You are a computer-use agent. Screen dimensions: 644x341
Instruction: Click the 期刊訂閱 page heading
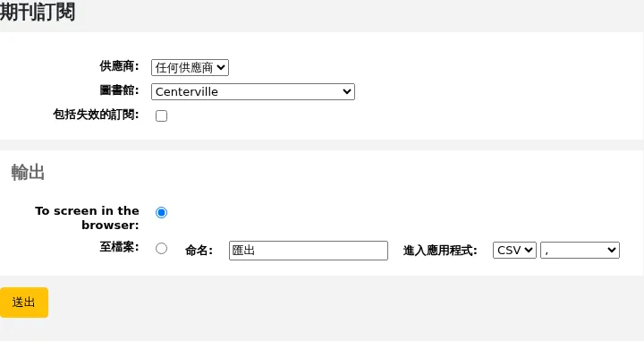(x=38, y=12)
